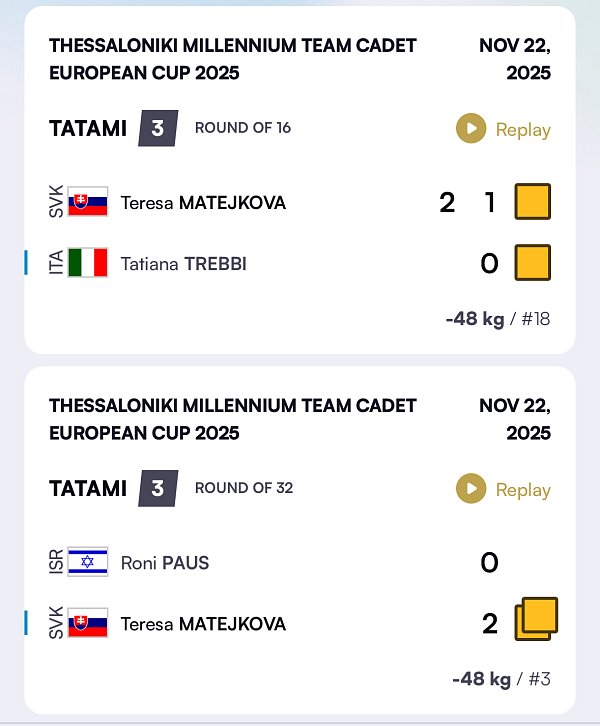Click yellow penalty card on Matejkova's Round of 16 row

[x=532, y=203]
